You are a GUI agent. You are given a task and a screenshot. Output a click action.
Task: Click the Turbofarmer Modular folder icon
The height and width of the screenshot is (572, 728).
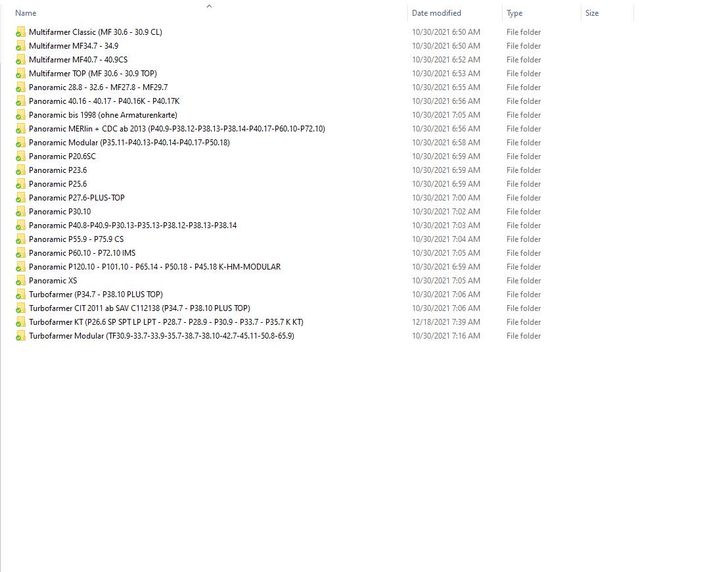pos(20,336)
